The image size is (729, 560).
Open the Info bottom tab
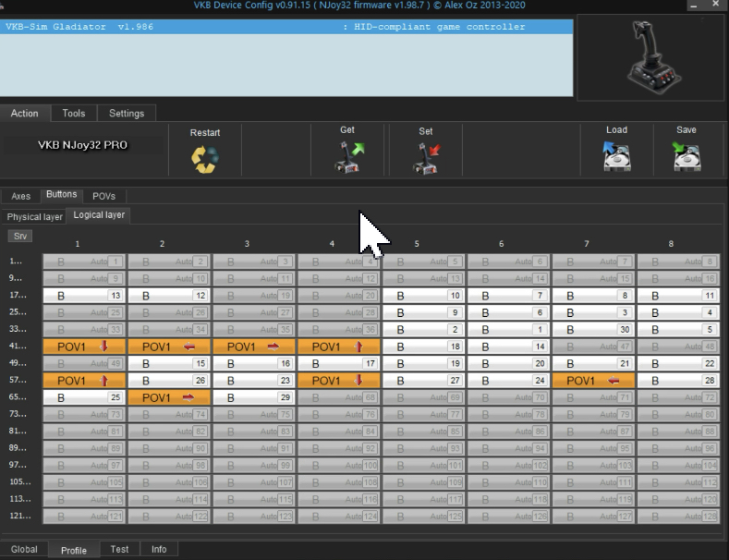coord(159,549)
